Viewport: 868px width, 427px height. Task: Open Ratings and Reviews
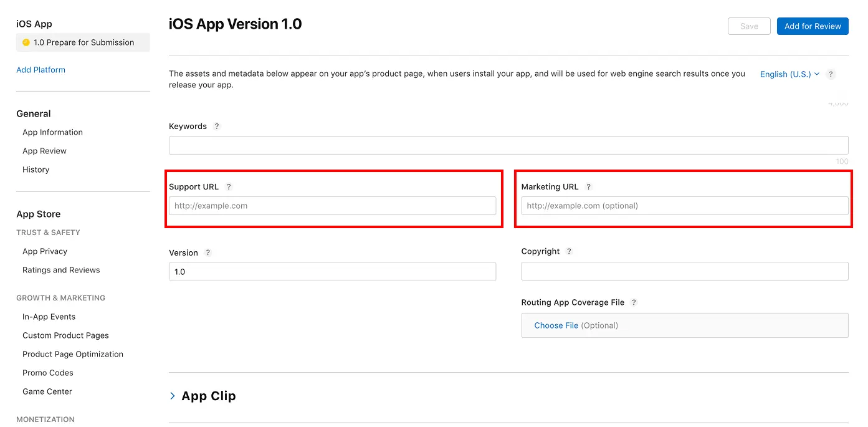coord(61,270)
